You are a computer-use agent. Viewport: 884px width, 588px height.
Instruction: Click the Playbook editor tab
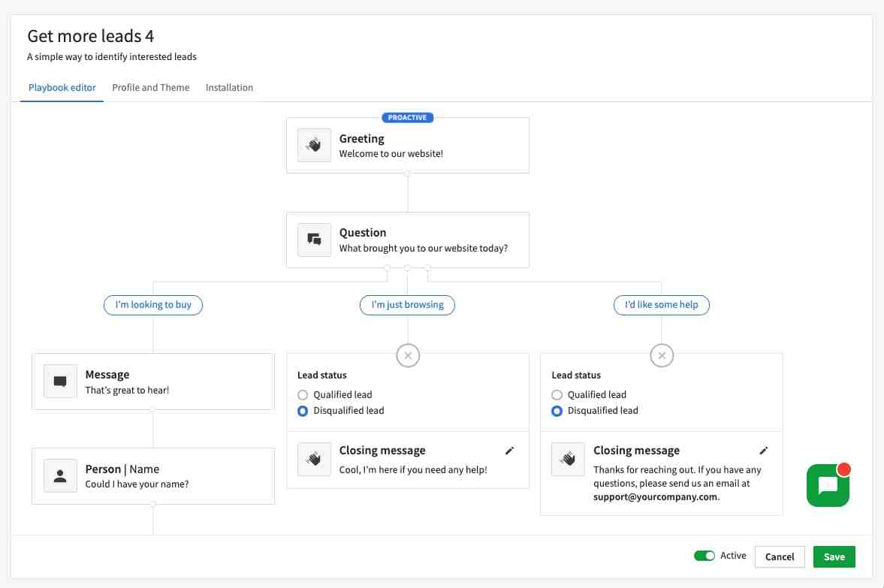pyautogui.click(x=62, y=88)
